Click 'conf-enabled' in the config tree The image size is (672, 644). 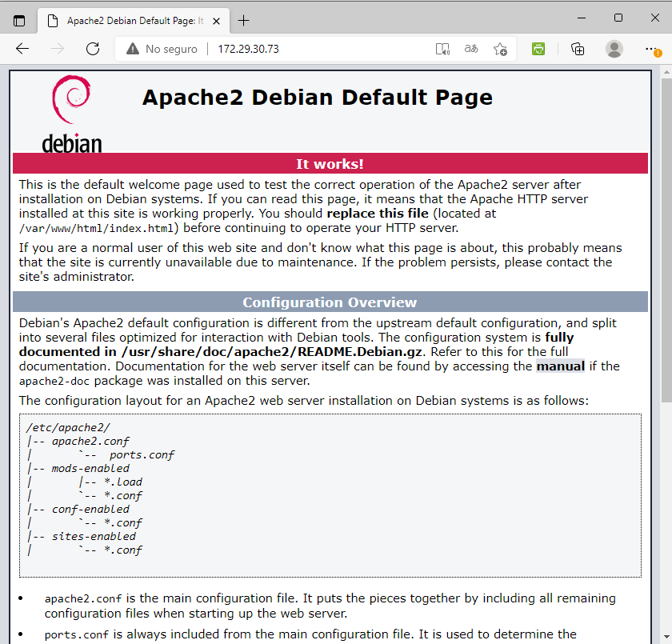tap(90, 509)
